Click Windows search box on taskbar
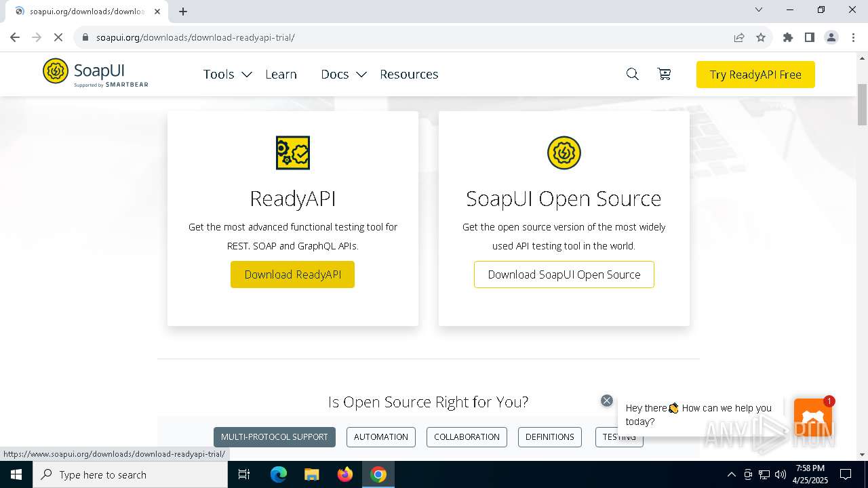Image resolution: width=868 pixels, height=488 pixels. coord(130,474)
